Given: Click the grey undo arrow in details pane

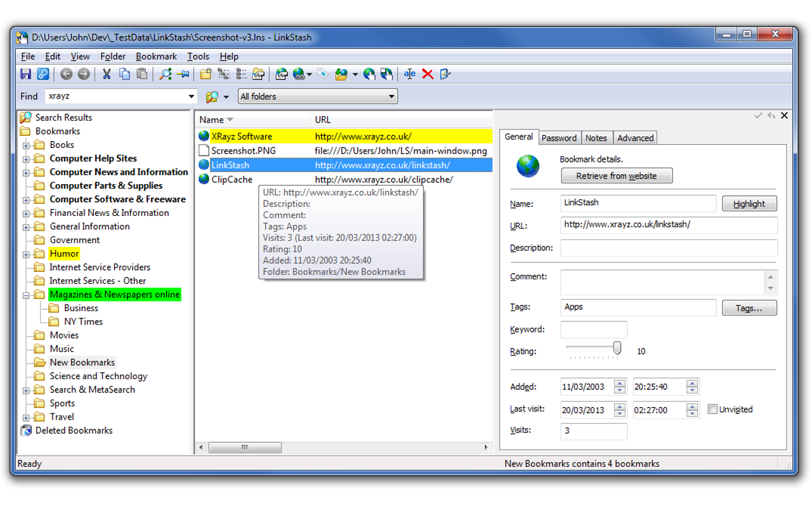Looking at the screenshot, I should [x=771, y=116].
